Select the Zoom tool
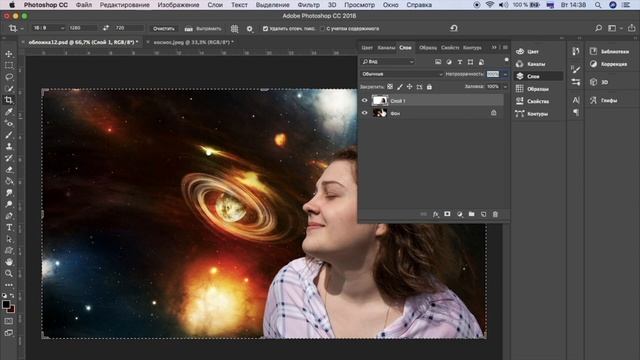Screen dimensions: 640x360 pos(9,273)
